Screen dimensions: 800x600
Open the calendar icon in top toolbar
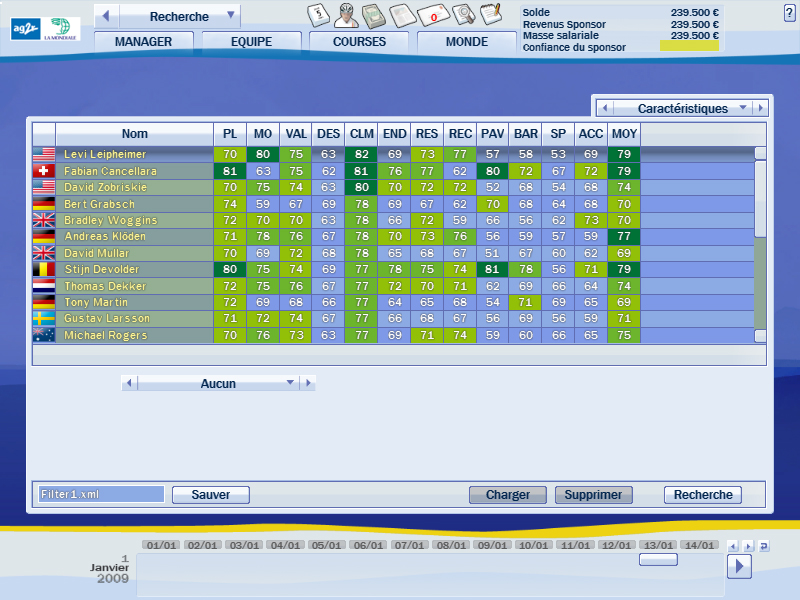pos(319,15)
